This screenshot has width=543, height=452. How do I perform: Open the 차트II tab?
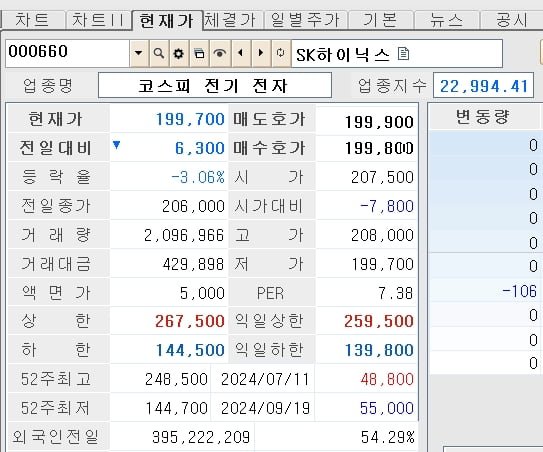(x=98, y=20)
